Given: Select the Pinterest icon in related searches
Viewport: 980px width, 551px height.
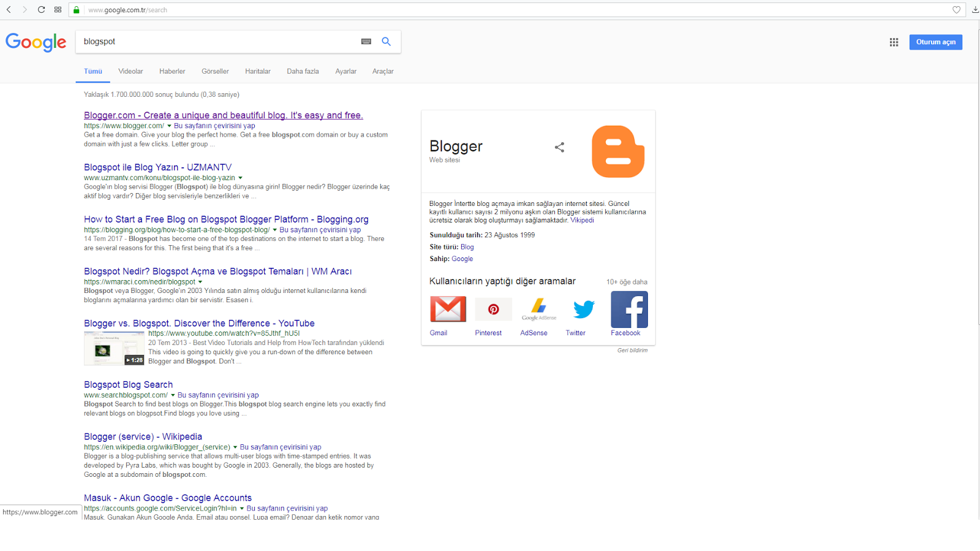Looking at the screenshot, I should (x=493, y=309).
